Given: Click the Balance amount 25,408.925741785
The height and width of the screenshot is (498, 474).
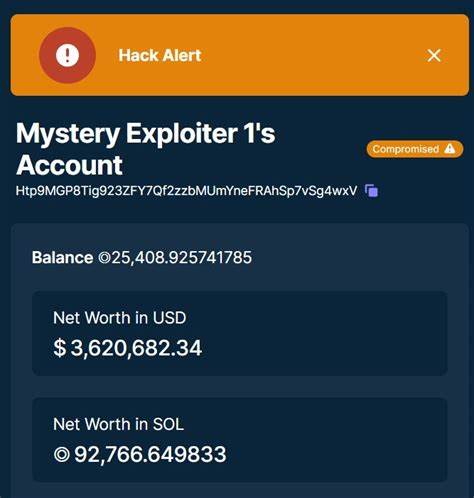Looking at the screenshot, I should (x=182, y=258).
